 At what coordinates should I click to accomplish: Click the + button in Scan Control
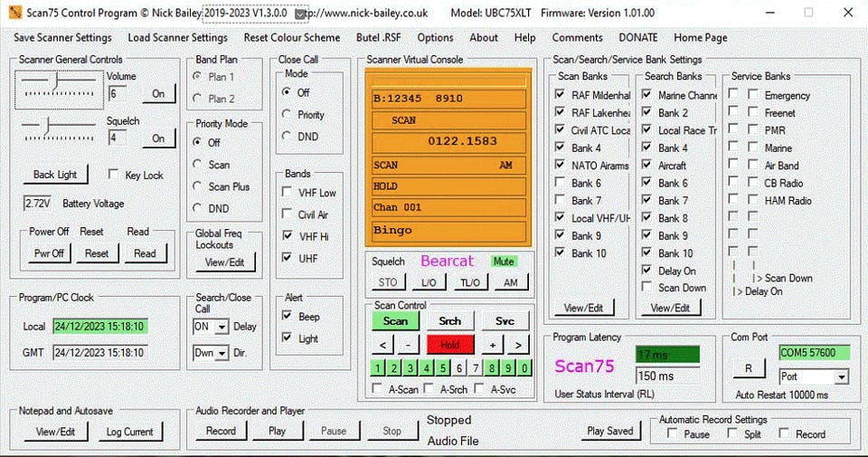tap(492, 345)
